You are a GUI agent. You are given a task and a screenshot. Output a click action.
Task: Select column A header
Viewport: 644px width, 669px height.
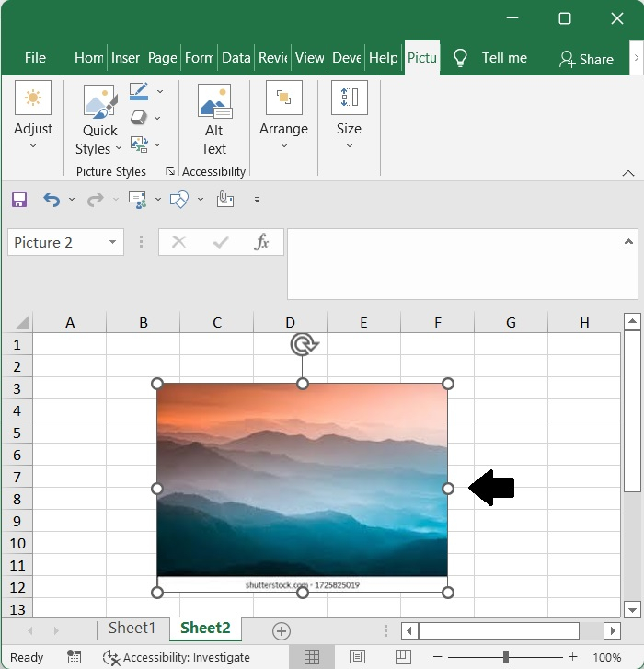[70, 323]
